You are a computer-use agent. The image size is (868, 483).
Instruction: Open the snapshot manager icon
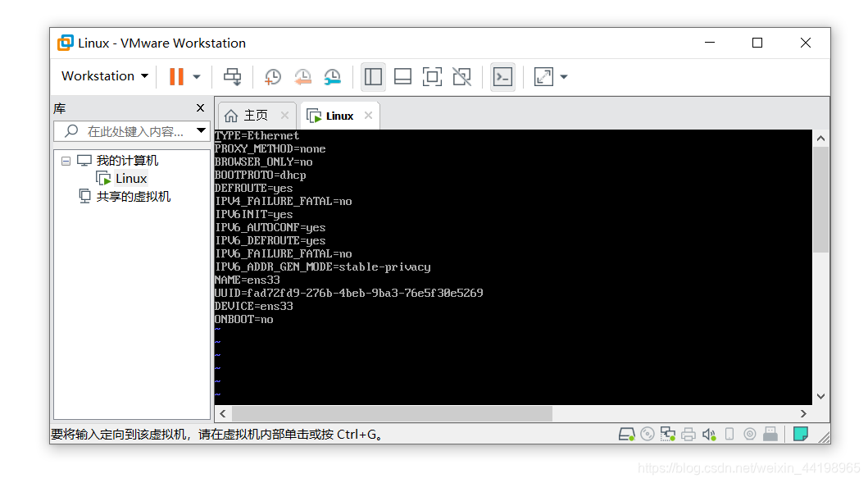[333, 76]
